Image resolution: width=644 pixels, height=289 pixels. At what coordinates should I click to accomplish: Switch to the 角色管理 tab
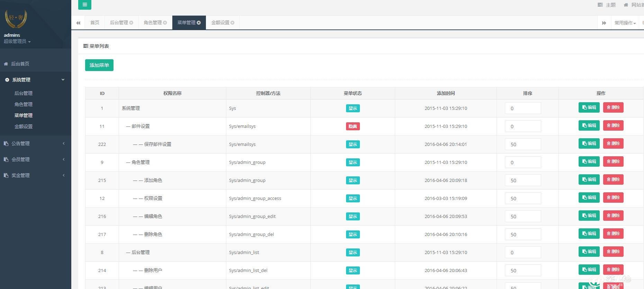(153, 23)
